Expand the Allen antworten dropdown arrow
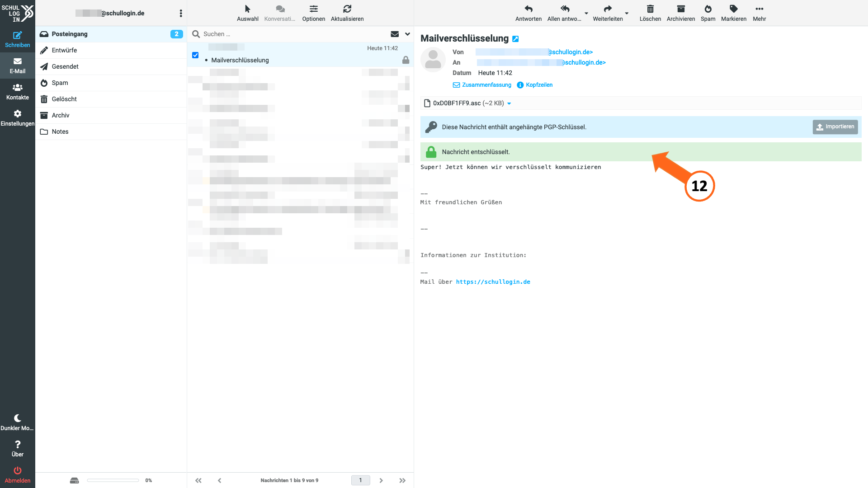Screen dimensions: 868x488 (x=586, y=13)
